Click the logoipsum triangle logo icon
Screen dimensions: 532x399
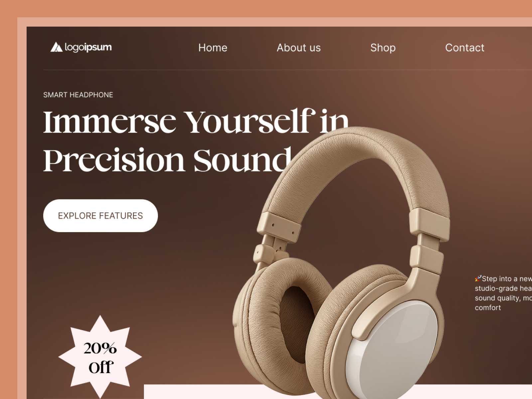tap(56, 47)
